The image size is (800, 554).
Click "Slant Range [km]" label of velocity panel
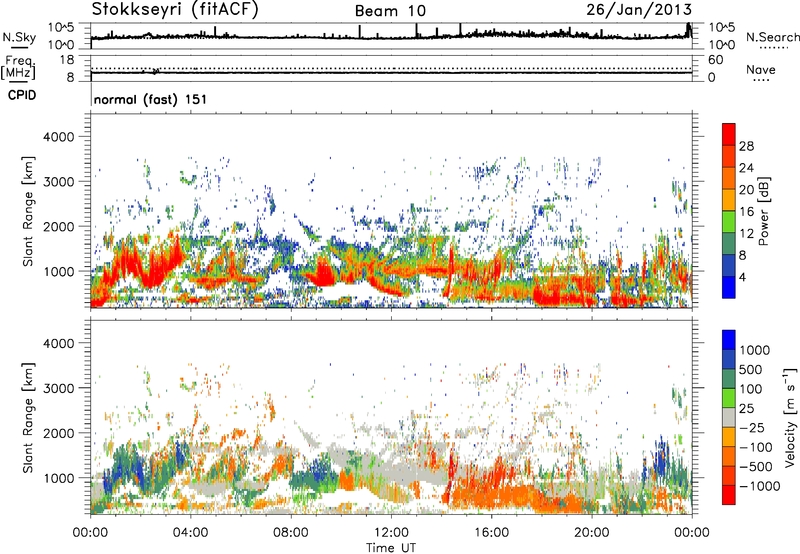pyautogui.click(x=28, y=417)
